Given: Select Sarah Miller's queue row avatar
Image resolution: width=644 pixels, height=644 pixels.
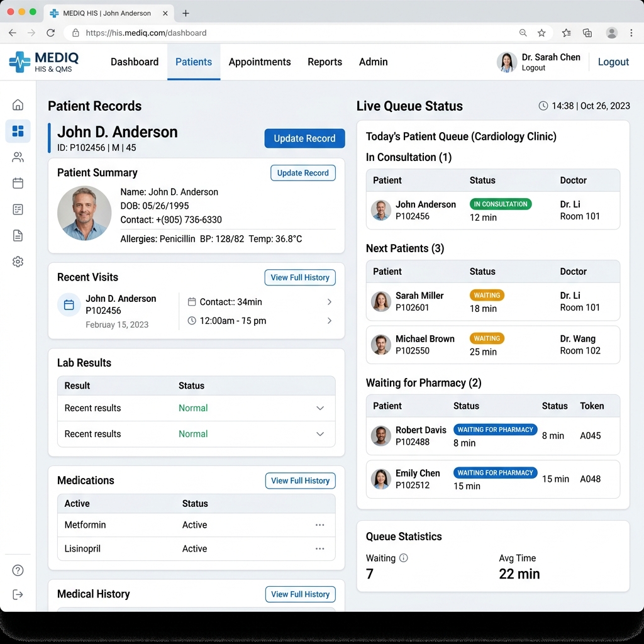Looking at the screenshot, I should (x=380, y=301).
